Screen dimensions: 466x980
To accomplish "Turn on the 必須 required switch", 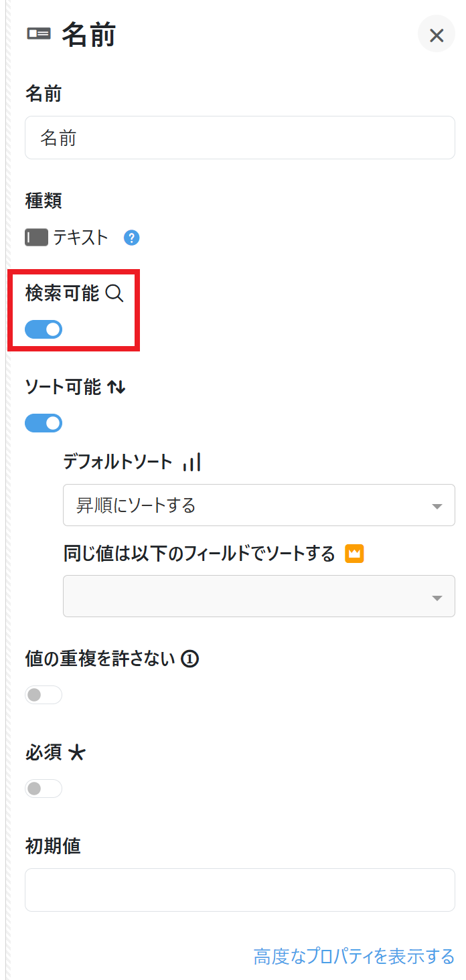I will [x=44, y=789].
